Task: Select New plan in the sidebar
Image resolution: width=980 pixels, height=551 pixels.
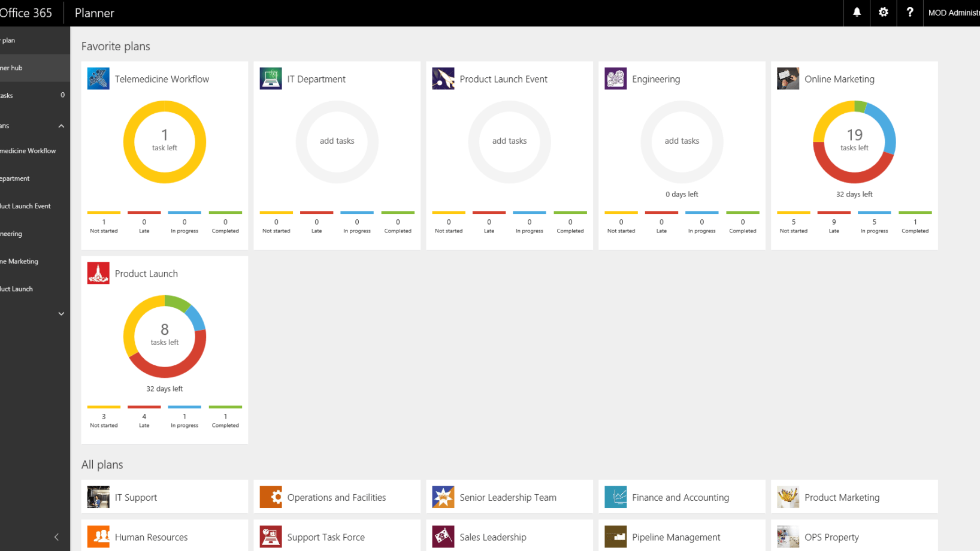Action: tap(35, 40)
